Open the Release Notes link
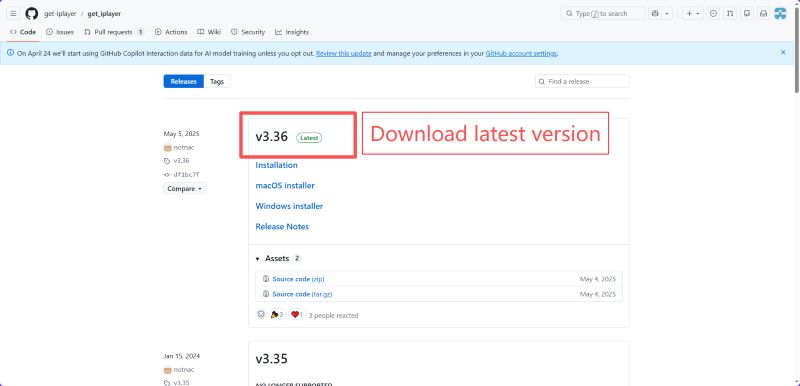Image resolution: width=800 pixels, height=386 pixels. pyautogui.click(x=282, y=226)
